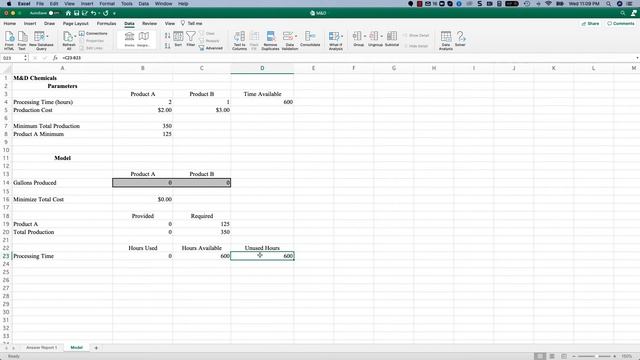Switch to the Insert ribbon tab
Image resolution: width=640 pixels, height=360 pixels.
[30, 24]
